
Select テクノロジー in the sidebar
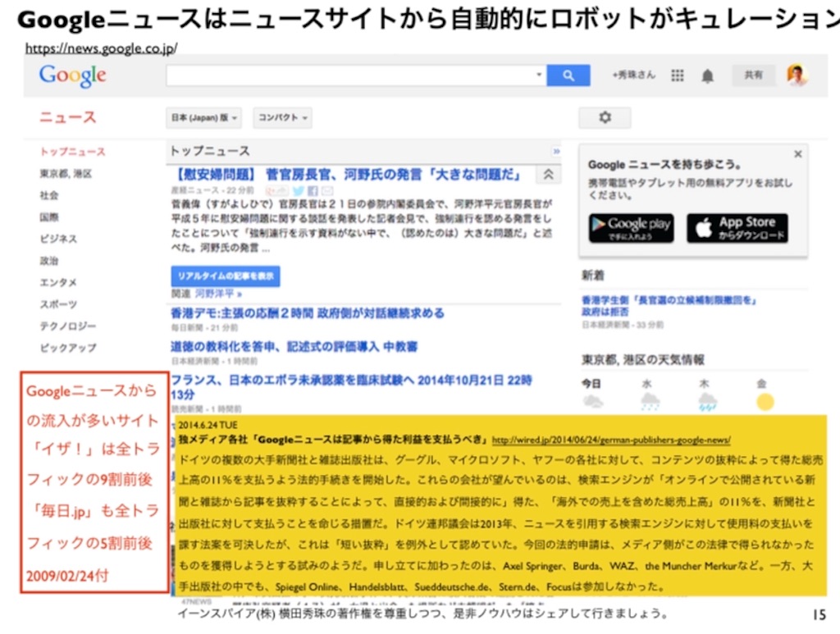pos(68,326)
